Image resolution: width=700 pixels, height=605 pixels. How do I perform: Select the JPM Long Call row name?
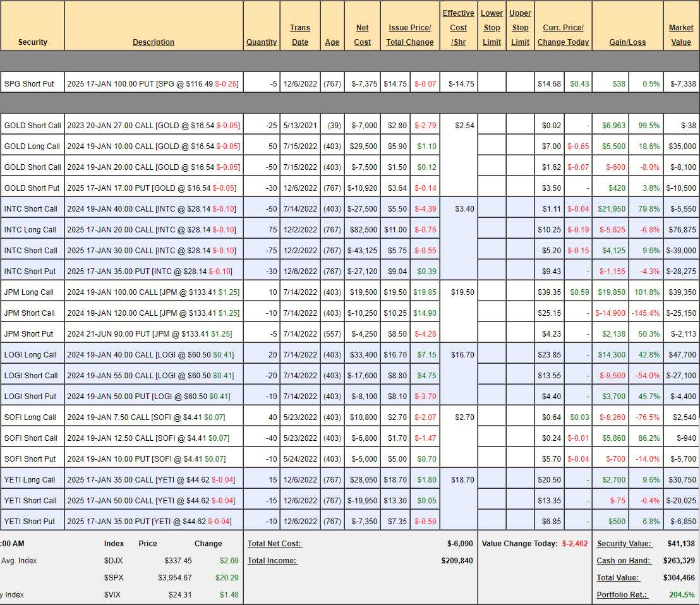[29, 292]
